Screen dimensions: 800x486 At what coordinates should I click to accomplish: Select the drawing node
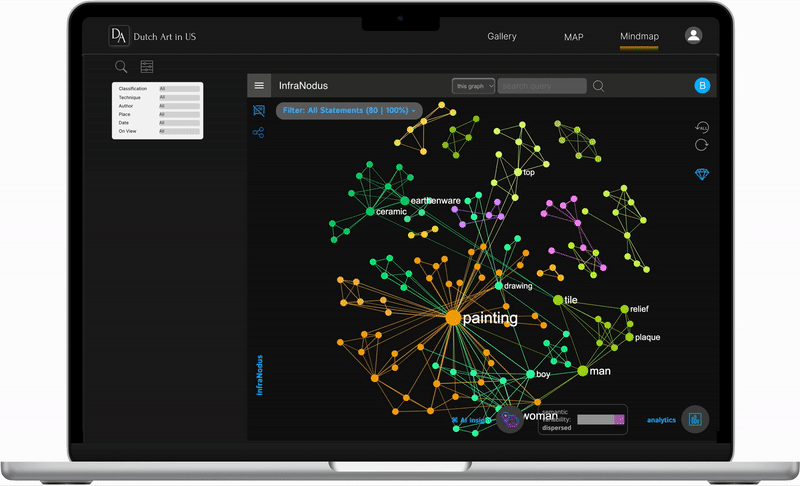pos(498,286)
